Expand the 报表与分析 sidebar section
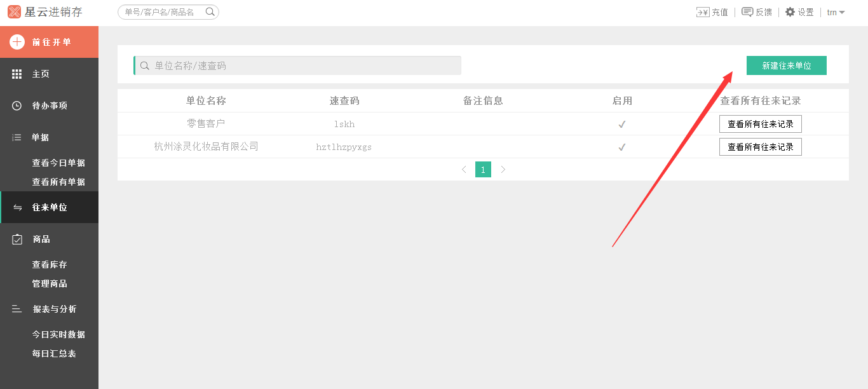The width and height of the screenshot is (868, 389). [x=54, y=309]
